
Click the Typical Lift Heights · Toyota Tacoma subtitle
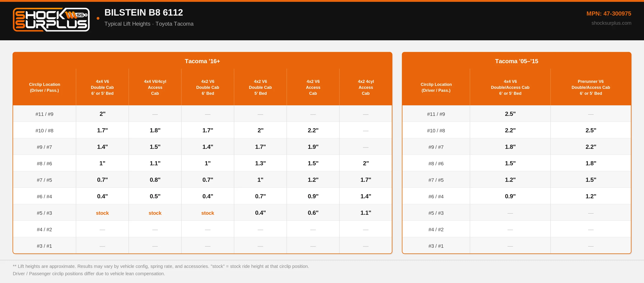pyautogui.click(x=149, y=24)
